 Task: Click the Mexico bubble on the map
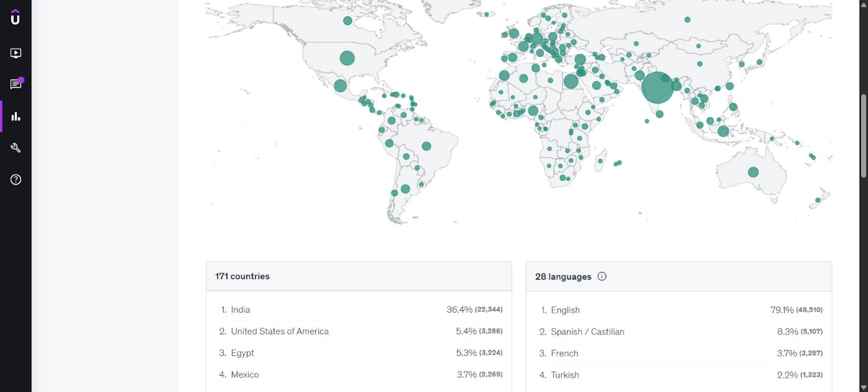pos(340,86)
